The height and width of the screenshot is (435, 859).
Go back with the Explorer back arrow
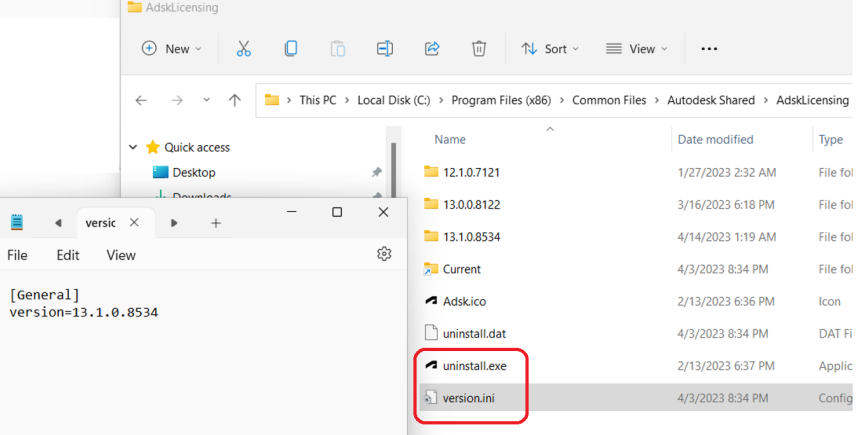tap(141, 100)
